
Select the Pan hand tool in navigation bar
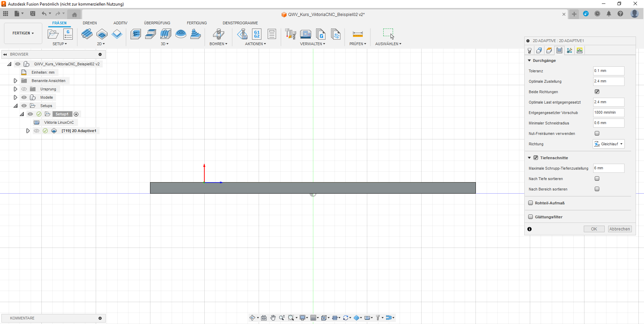click(x=273, y=318)
